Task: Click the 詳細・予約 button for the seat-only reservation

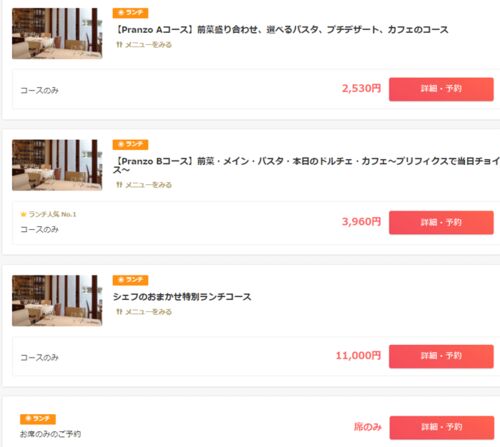Action: (442, 427)
